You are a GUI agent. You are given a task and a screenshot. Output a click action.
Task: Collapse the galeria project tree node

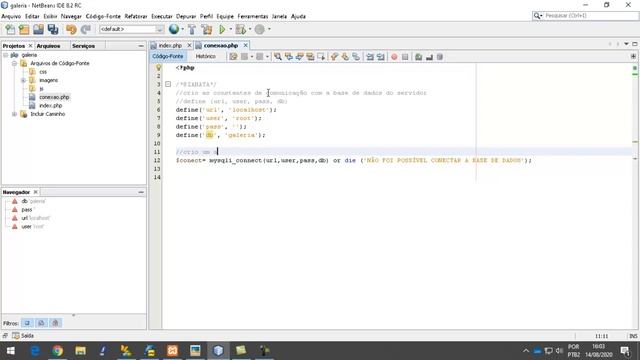click(6, 55)
